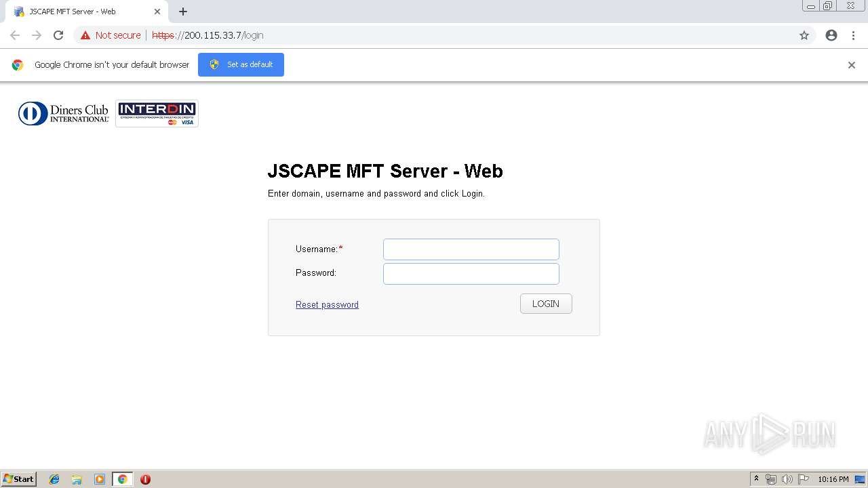Bookmark this page with the star icon
Screen dimensions: 868x488
(x=804, y=35)
